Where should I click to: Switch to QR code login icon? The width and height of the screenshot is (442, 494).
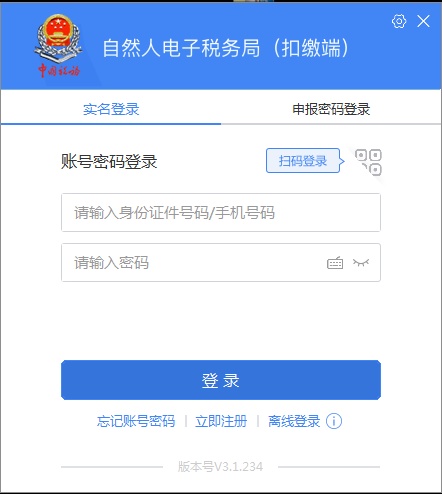point(368,162)
